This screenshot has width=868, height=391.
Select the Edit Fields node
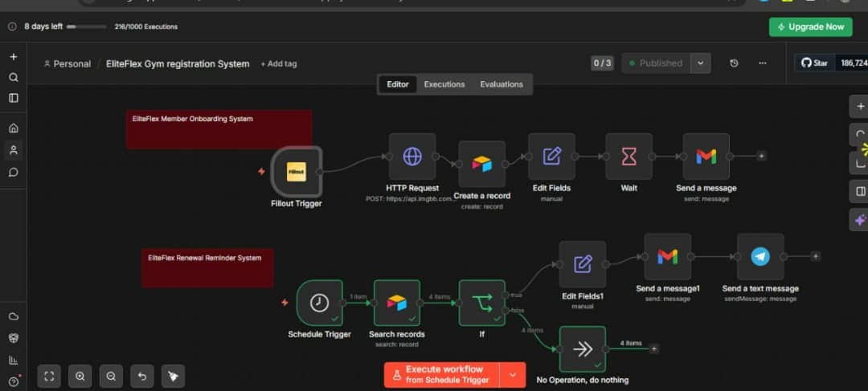(x=551, y=157)
